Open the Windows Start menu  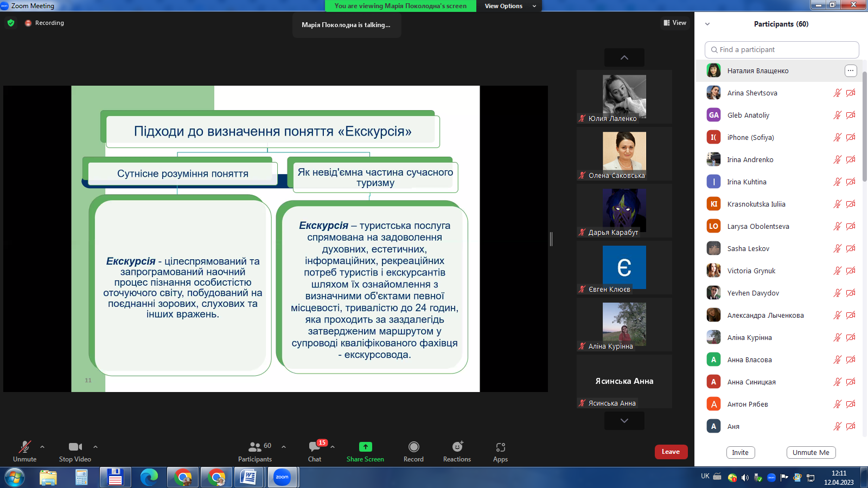[x=14, y=478]
